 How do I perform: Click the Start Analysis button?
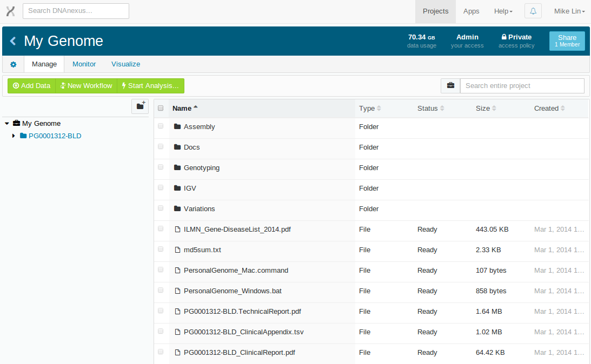click(x=150, y=86)
